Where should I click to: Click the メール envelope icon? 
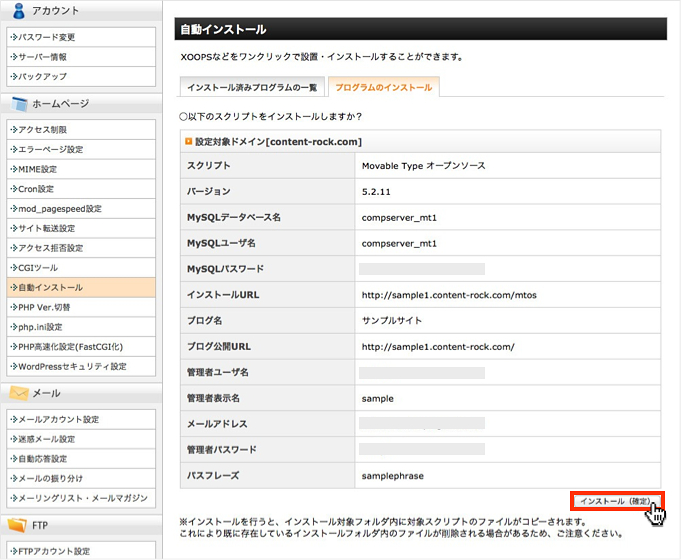coord(19,393)
